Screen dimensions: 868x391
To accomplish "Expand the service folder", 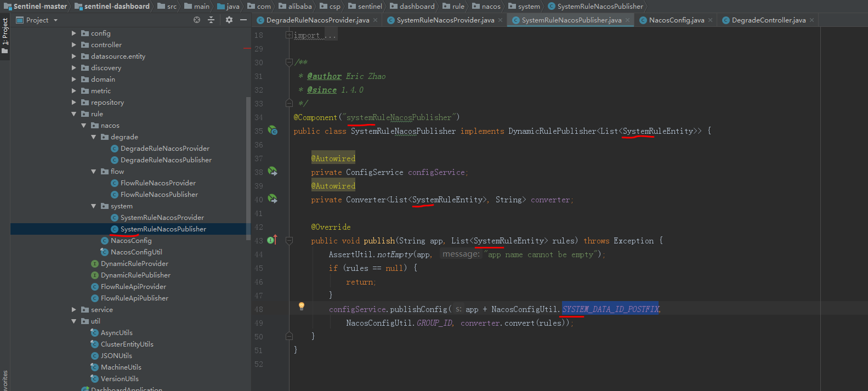I will (x=74, y=310).
